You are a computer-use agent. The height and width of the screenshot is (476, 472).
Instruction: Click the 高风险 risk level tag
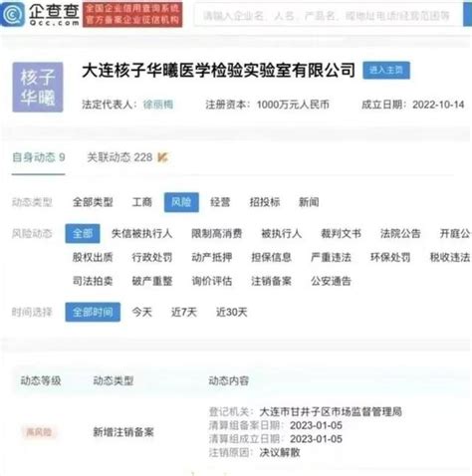coord(39,432)
